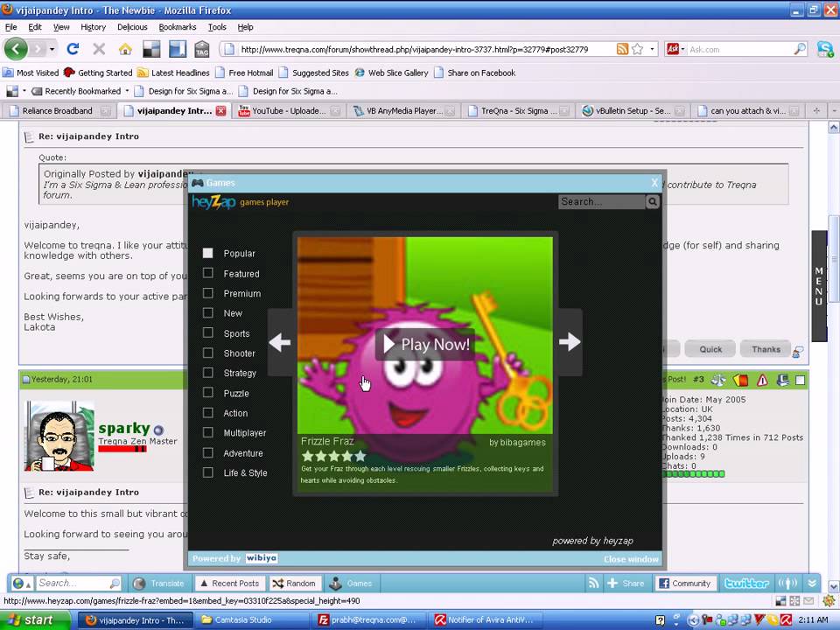The width and height of the screenshot is (840, 630).
Task: Click the Skype icon on the Firefox toolbar
Action: 825,49
